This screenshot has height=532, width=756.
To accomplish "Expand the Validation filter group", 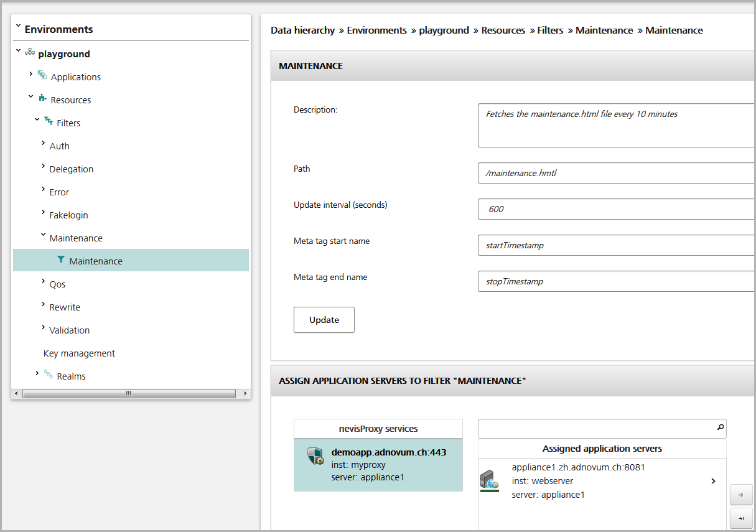I will click(43, 327).
